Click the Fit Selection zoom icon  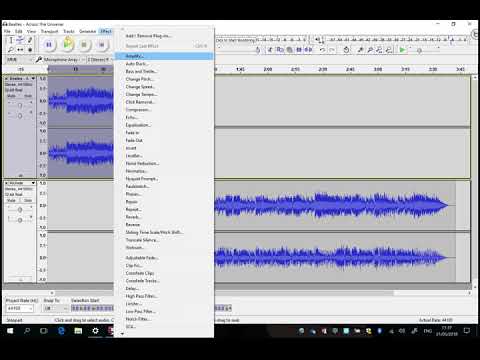(379, 50)
